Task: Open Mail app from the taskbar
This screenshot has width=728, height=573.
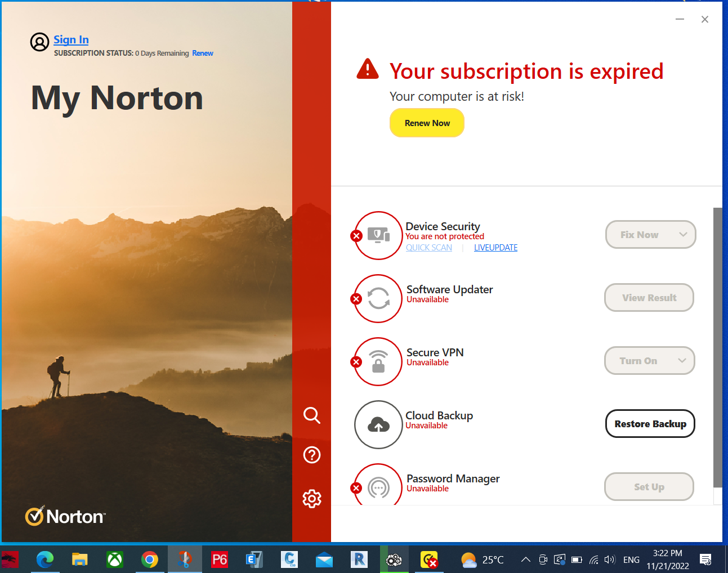Action: 324,559
